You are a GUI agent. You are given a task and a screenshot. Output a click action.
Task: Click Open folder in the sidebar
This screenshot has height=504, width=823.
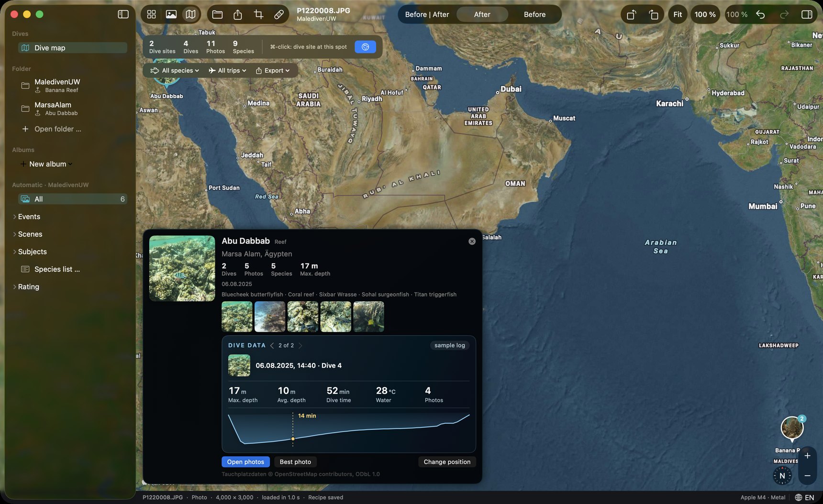[x=58, y=129]
